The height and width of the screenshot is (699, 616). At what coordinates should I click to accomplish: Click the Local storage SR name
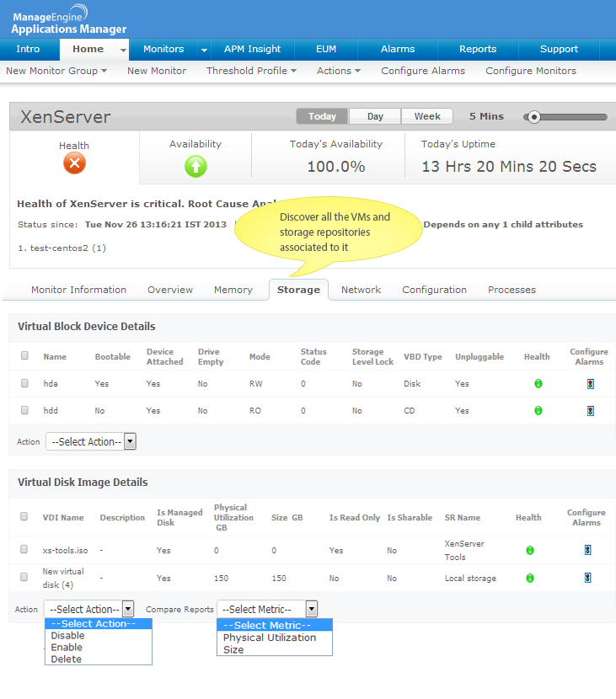coord(470,579)
